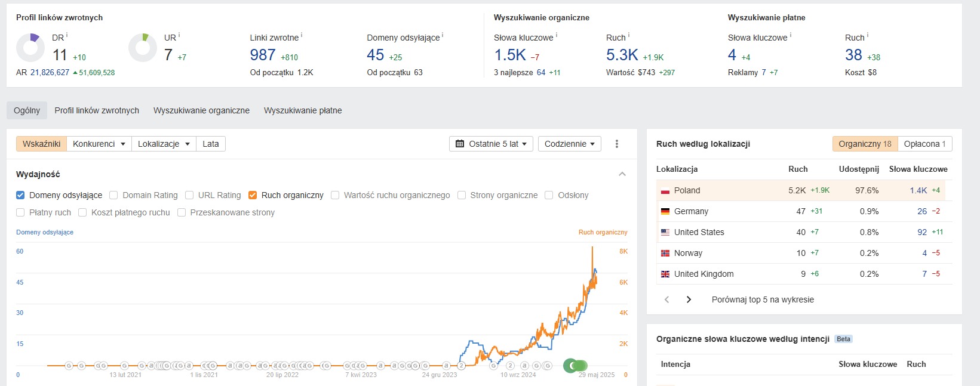
Task: Open the 1.5K organic keywords link
Action: tap(510, 55)
